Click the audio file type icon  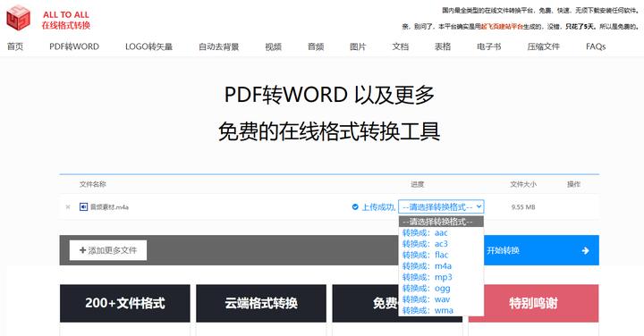[x=83, y=206]
